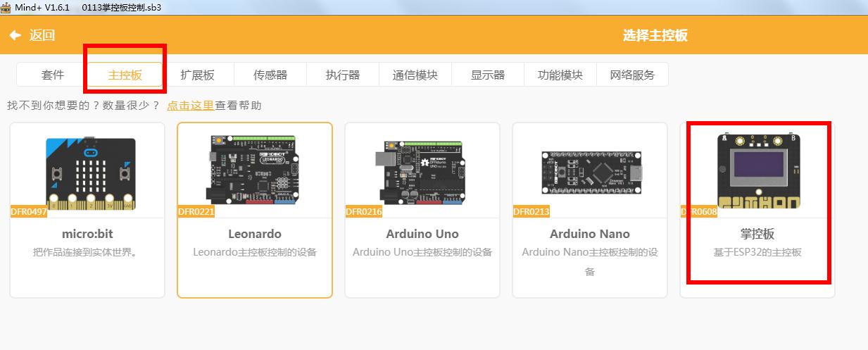Click description Arduino Uno主控板控制的设备

[x=422, y=252]
